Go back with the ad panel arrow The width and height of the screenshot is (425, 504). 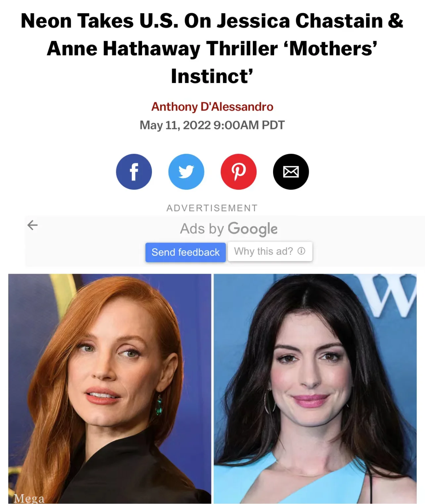[32, 225]
